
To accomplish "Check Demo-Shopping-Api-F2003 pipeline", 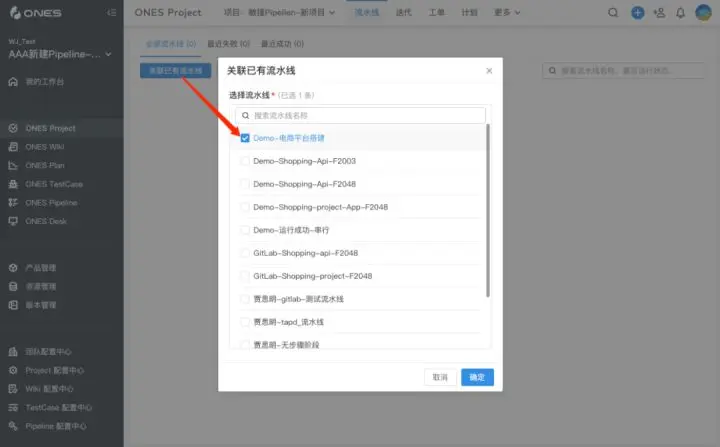I will pos(245,161).
